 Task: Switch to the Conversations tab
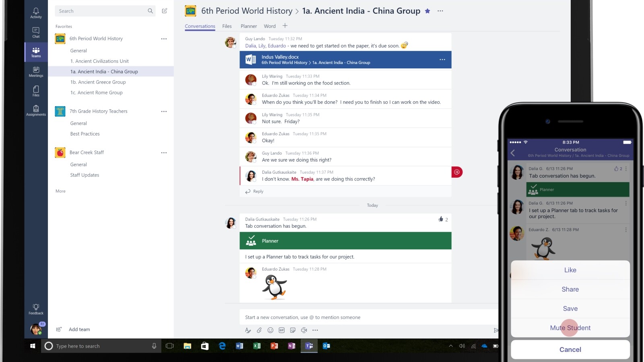click(x=200, y=26)
